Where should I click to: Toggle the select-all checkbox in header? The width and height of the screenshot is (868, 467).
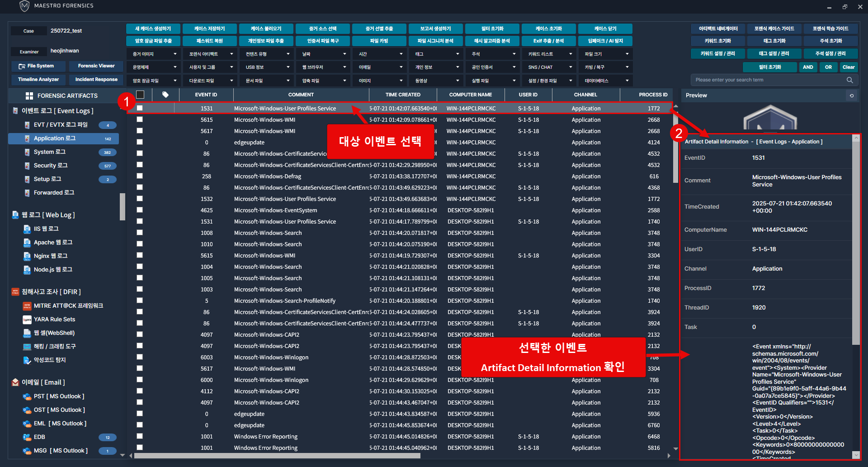click(x=140, y=95)
